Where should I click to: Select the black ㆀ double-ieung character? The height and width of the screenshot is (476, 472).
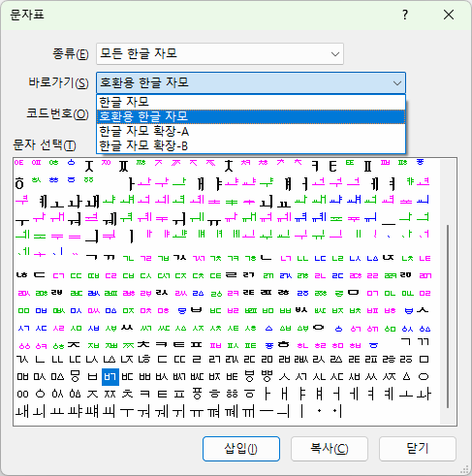22,395
